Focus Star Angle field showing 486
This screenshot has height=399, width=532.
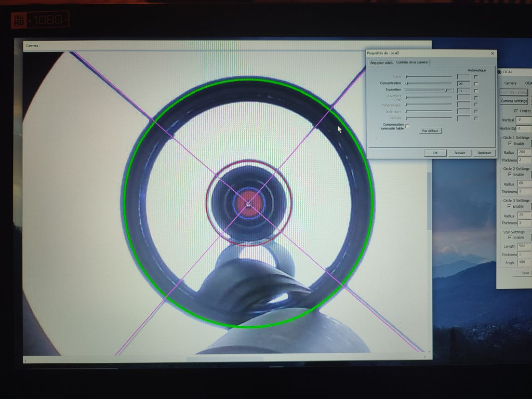(525, 262)
